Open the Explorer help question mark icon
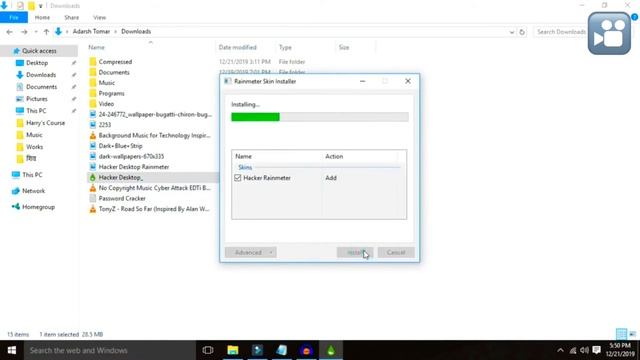 coord(634,17)
